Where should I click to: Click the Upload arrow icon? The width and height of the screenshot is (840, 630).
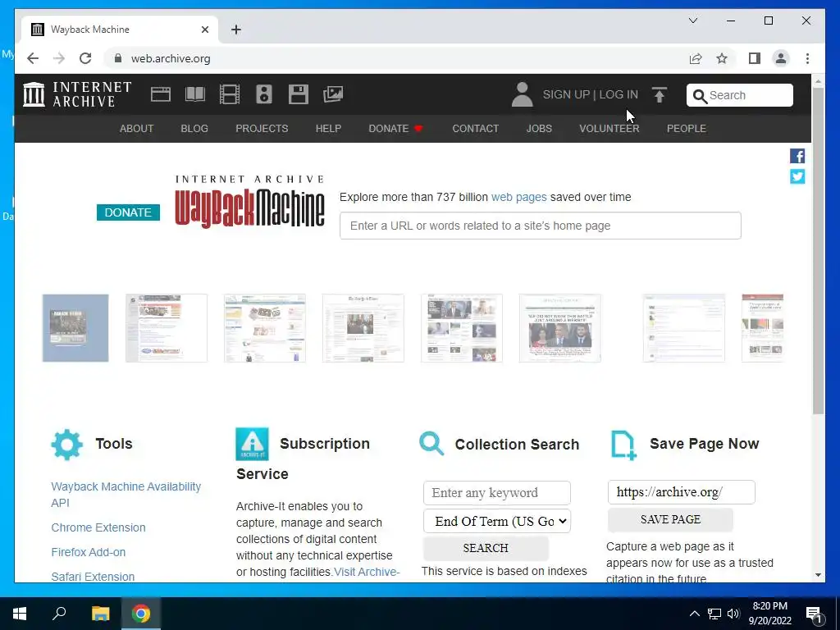pos(660,95)
